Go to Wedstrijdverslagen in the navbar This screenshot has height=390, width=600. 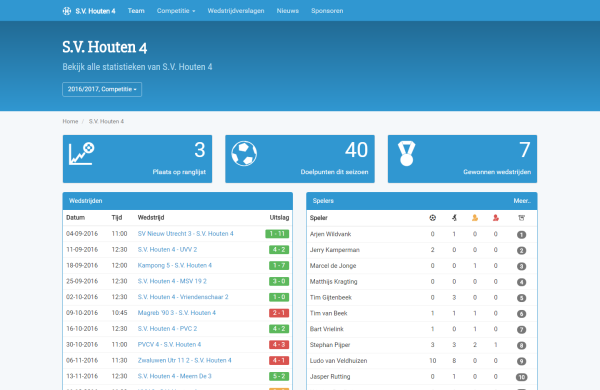pos(236,11)
